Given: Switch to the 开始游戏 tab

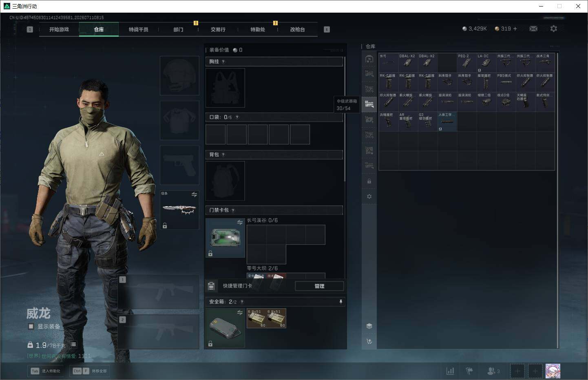Looking at the screenshot, I should [x=59, y=29].
